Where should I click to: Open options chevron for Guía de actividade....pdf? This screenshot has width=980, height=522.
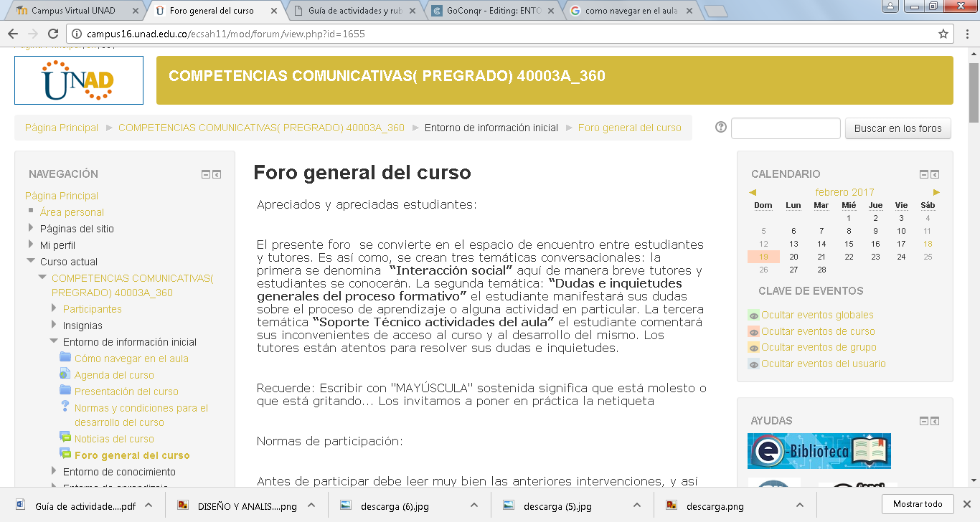click(x=149, y=505)
